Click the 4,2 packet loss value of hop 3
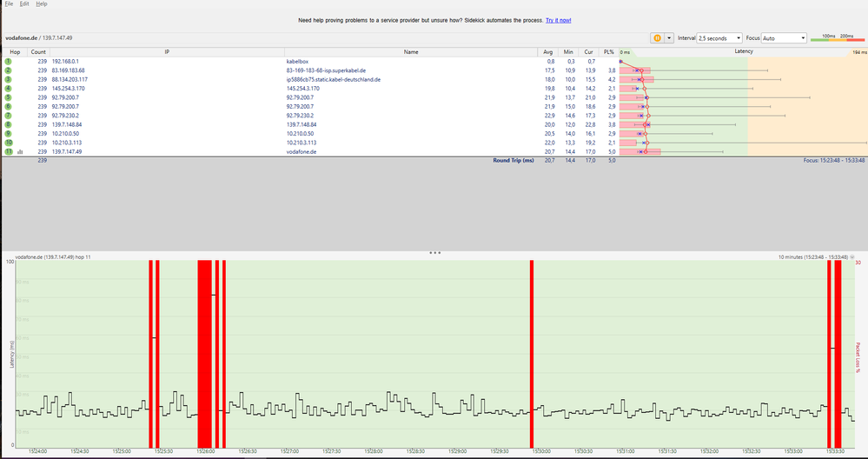This screenshot has width=868, height=459. [x=612, y=80]
